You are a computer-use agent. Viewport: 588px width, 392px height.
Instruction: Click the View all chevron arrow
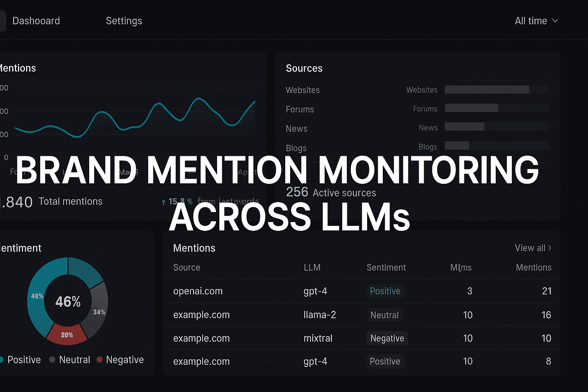point(549,248)
